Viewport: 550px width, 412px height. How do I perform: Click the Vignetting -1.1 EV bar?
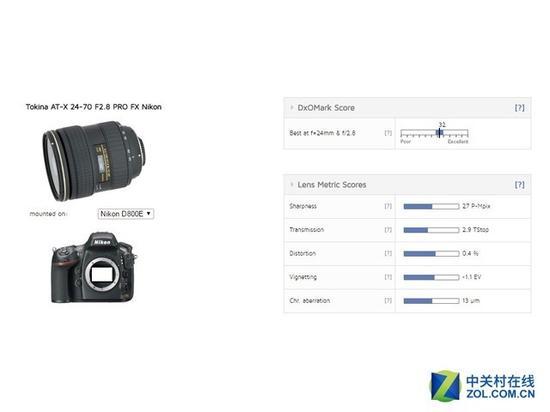click(x=431, y=277)
